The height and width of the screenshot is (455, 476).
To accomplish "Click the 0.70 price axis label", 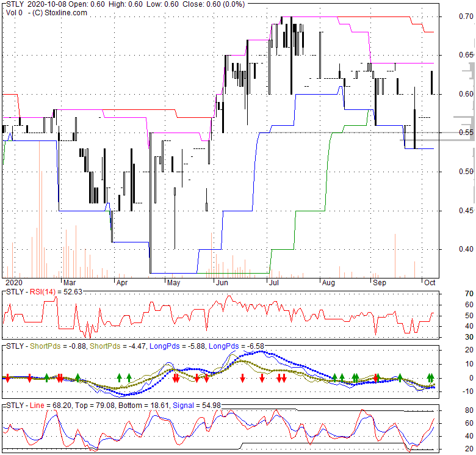I will click(x=466, y=16).
